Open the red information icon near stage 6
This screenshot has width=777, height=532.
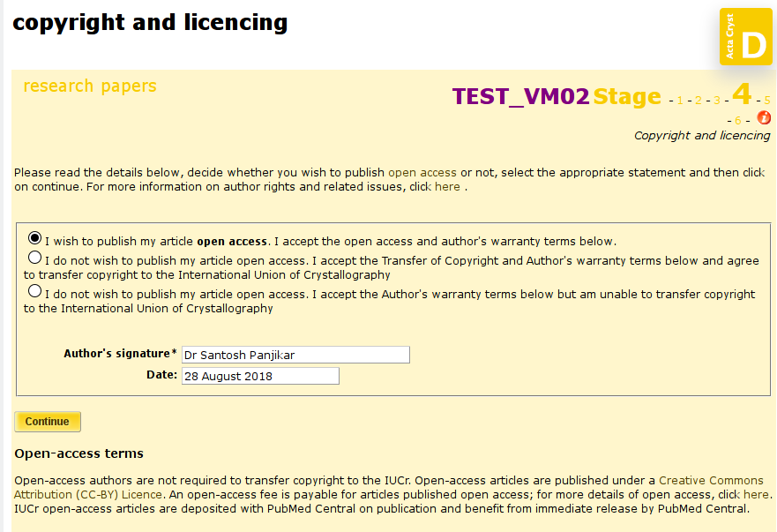tap(764, 118)
